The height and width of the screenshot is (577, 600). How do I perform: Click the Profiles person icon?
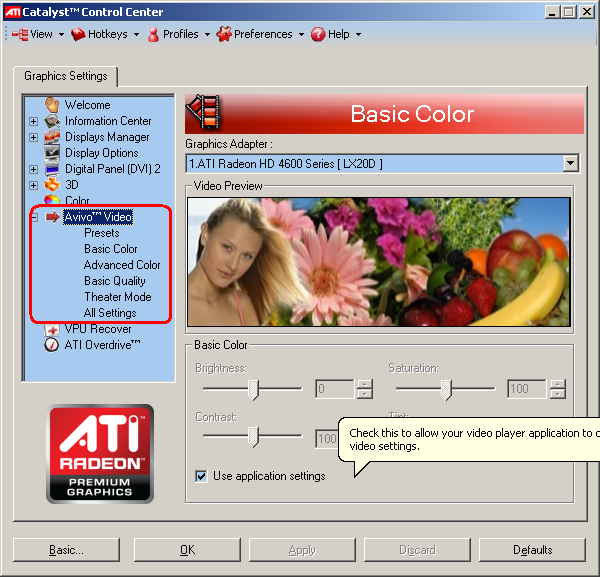point(153,34)
